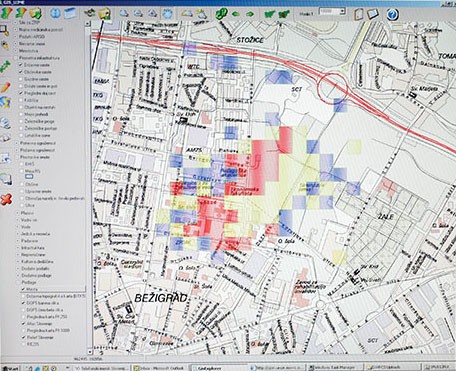Expand the Kulturna dediščina tree group
The width and height of the screenshot is (456, 371).
pyautogui.click(x=17, y=262)
